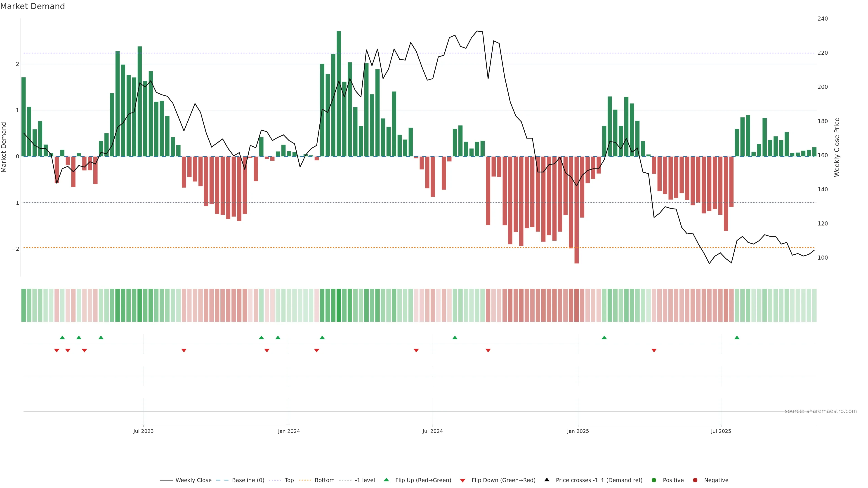Click the first red Flip Down marker at far left
The image size is (868, 488).
57,351
